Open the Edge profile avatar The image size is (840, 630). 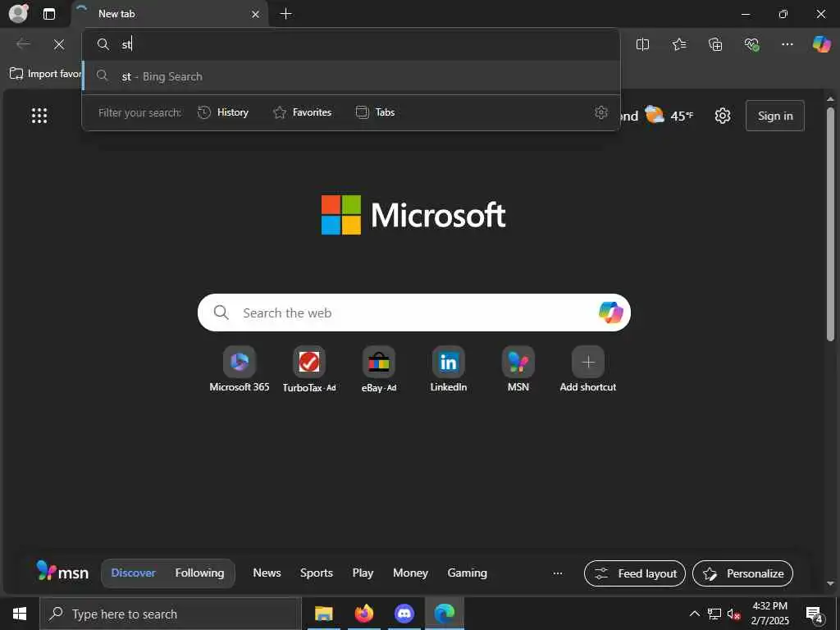(x=19, y=13)
